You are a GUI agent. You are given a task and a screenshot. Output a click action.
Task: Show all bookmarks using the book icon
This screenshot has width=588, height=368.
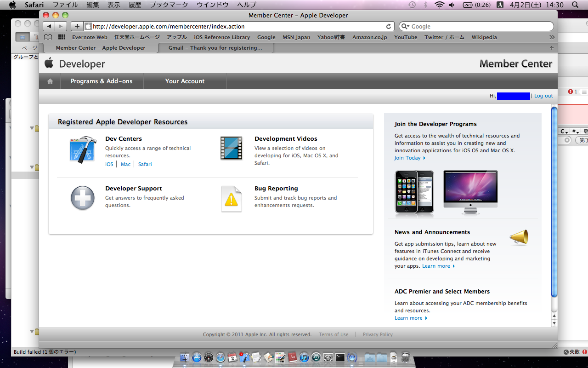(48, 37)
